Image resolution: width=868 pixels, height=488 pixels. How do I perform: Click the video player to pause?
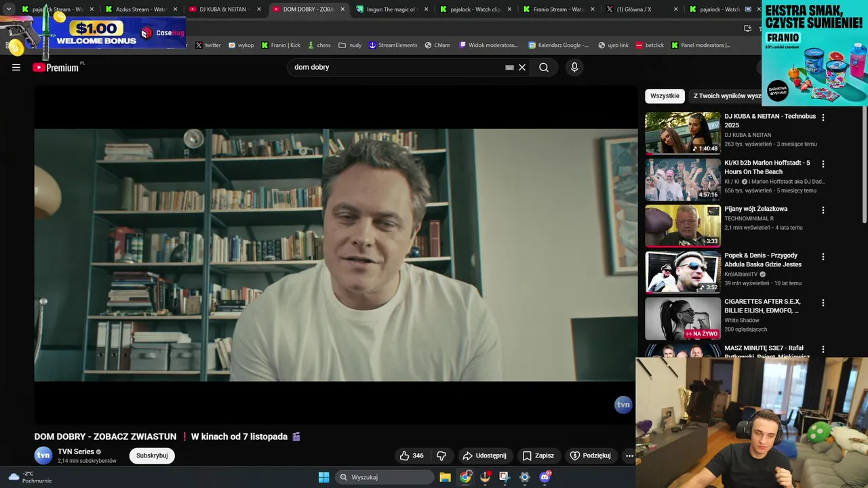[336, 254]
